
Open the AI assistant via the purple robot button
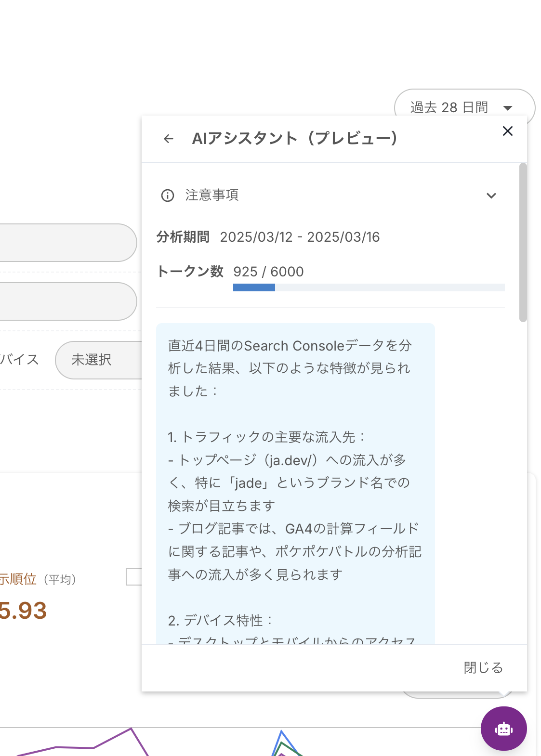click(503, 728)
